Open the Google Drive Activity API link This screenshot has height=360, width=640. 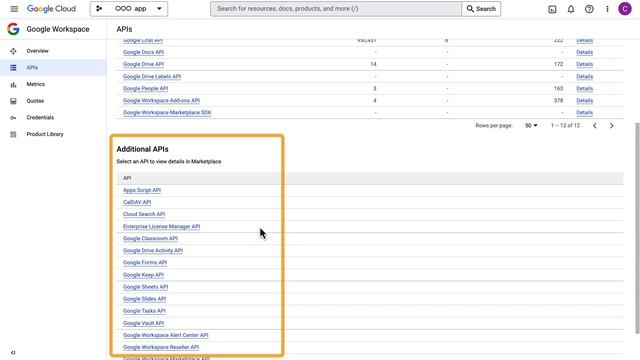point(153,251)
